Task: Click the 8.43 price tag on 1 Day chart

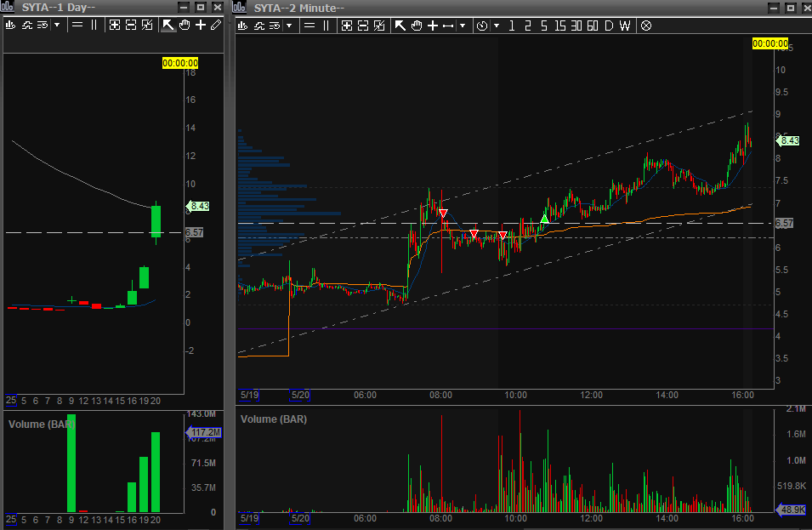Action: coord(198,206)
